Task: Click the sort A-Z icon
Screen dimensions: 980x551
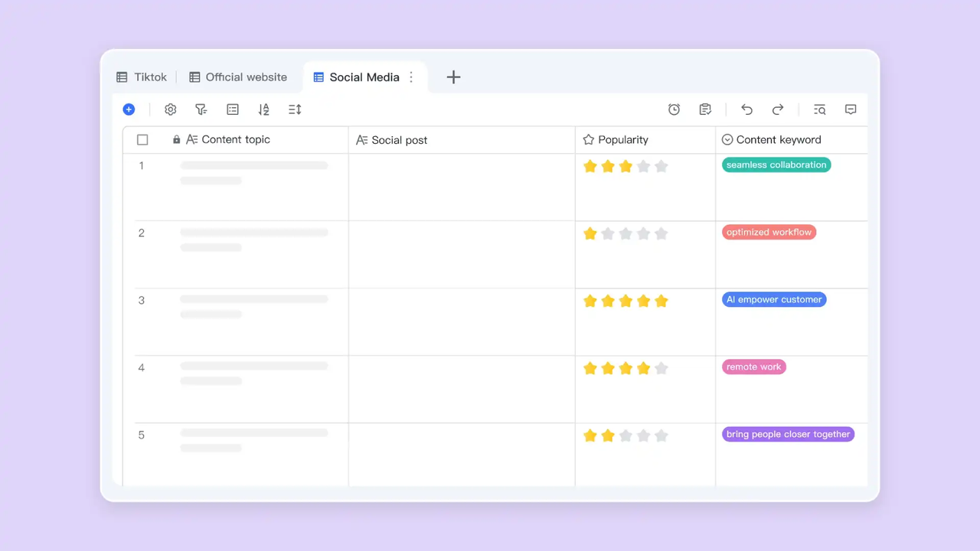Action: click(264, 109)
